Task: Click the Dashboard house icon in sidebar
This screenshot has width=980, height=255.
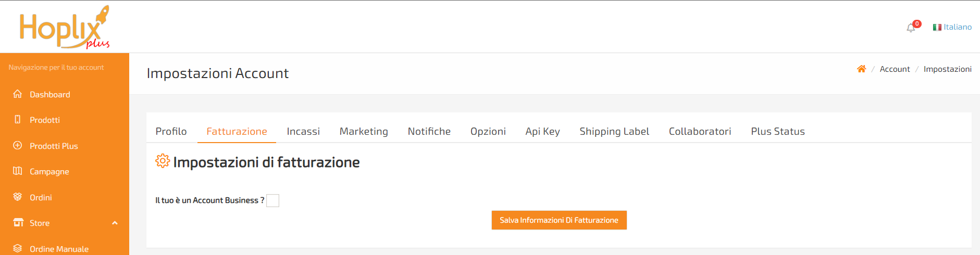Action: coord(18,94)
